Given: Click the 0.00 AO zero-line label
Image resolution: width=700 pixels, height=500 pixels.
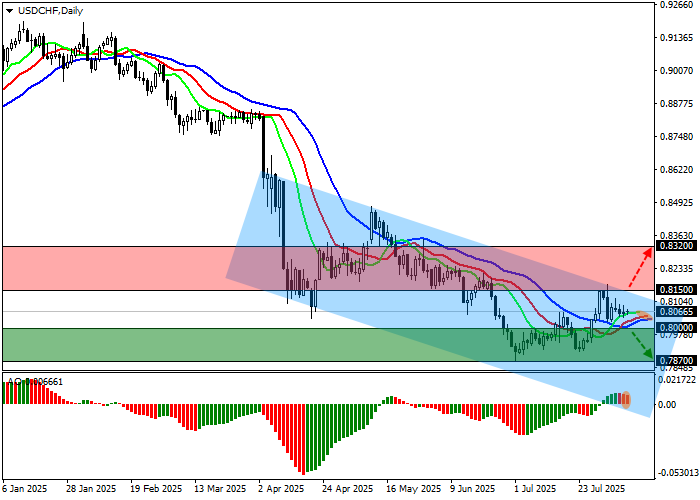Looking at the screenshot, I should coord(667,404).
